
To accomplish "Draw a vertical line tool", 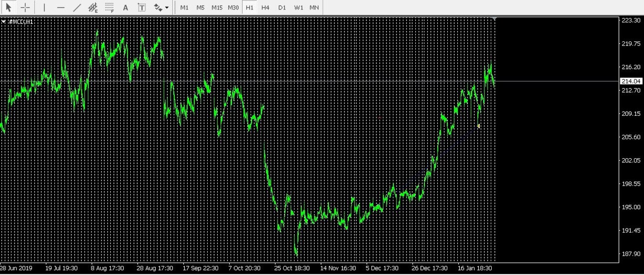I will click(44, 7).
